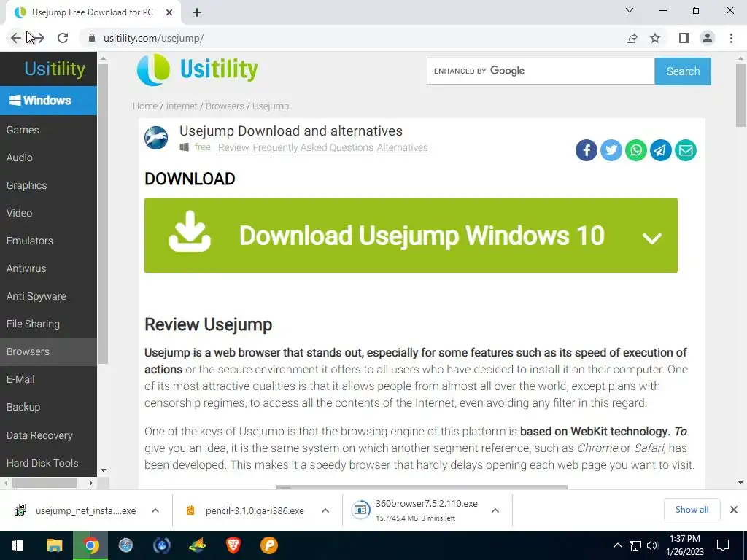747x560 pixels.
Task: Open Chrome three-dot menu
Action: (731, 38)
